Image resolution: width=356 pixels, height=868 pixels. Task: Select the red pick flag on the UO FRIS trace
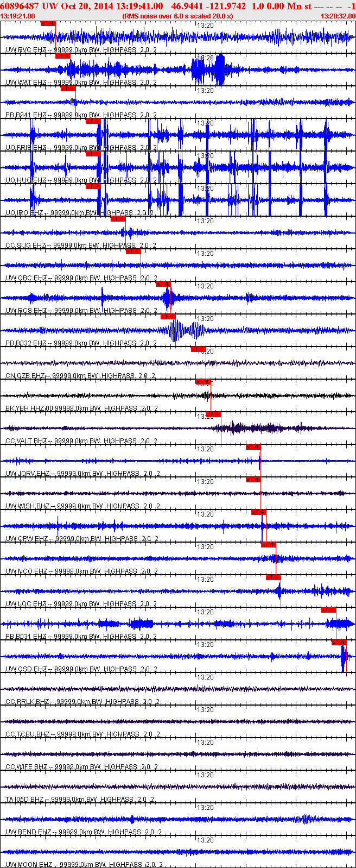click(x=93, y=121)
